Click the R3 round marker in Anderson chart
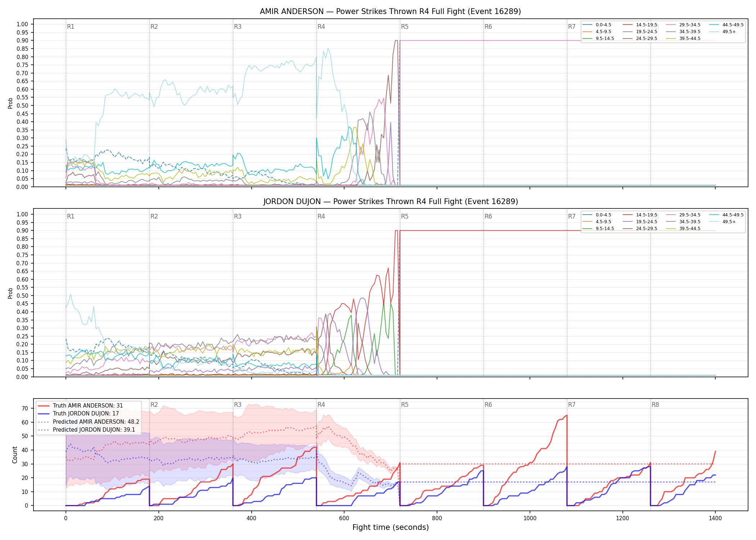Image resolution: width=756 pixels, height=540 pixels. pos(238,27)
